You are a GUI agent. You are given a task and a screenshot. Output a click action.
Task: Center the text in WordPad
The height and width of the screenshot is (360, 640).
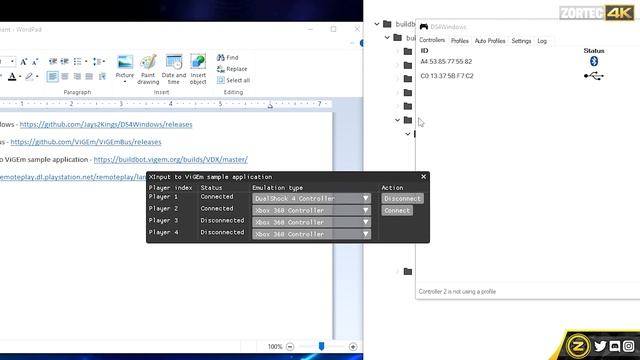pyautogui.click(x=65, y=76)
